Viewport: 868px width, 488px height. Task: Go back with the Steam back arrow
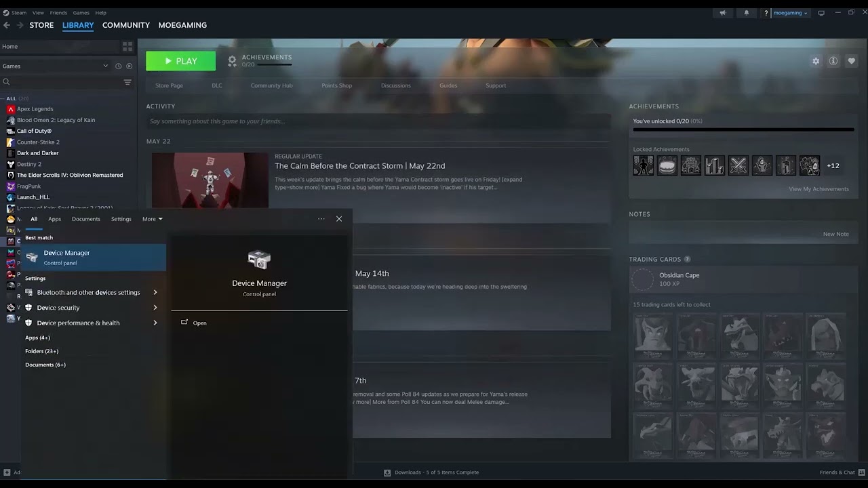point(7,25)
